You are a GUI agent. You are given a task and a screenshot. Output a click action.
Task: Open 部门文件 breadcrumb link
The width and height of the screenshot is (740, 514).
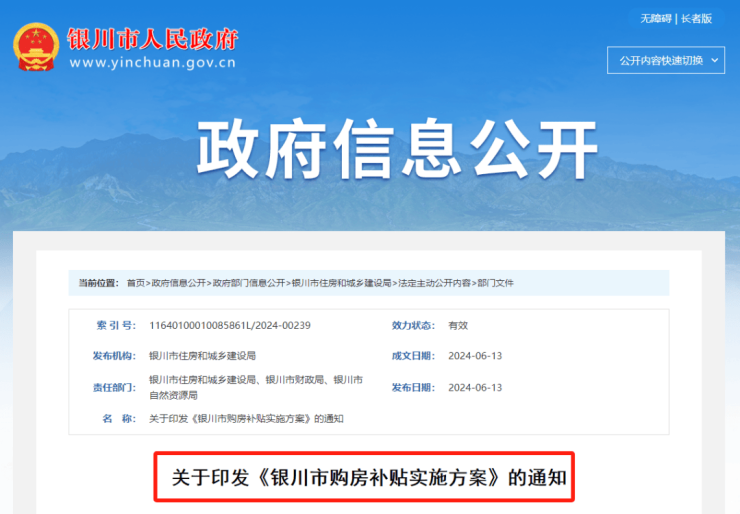(x=496, y=283)
